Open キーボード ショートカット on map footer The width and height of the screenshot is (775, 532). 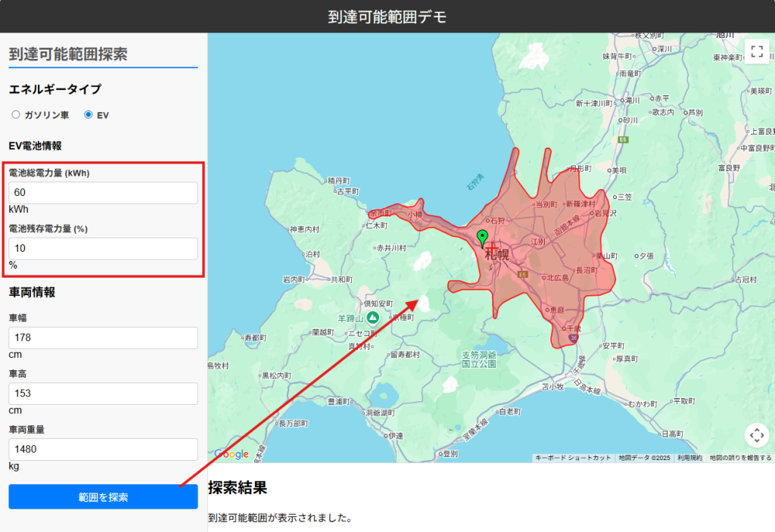point(573,458)
